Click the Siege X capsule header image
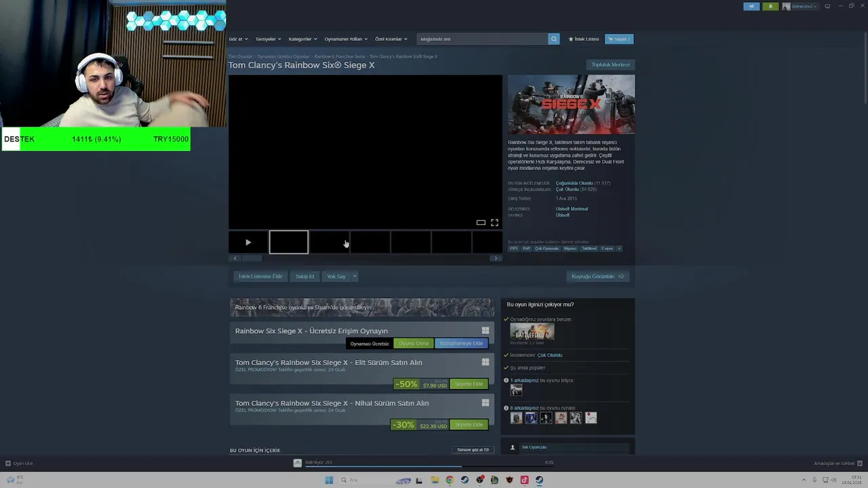This screenshot has height=488, width=868. [571, 104]
